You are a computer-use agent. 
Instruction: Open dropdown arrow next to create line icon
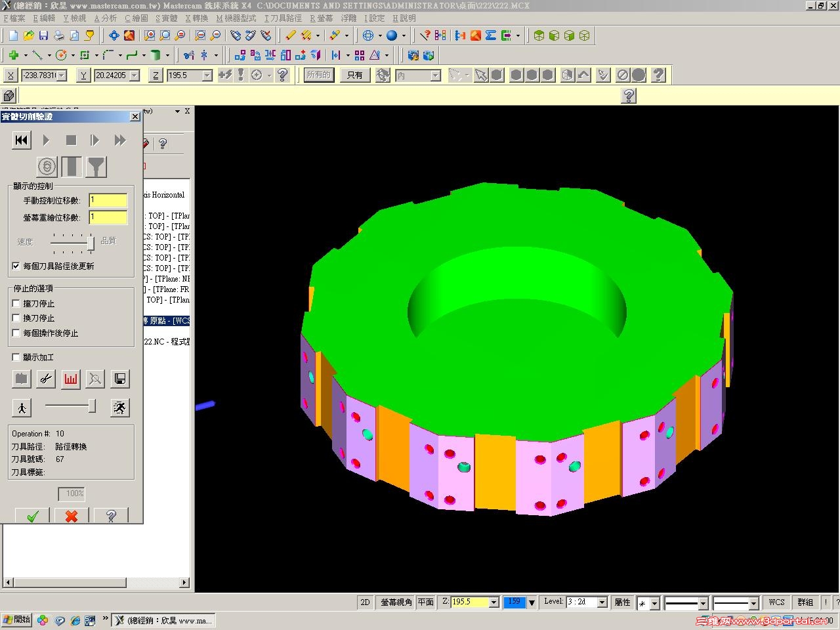(49, 56)
